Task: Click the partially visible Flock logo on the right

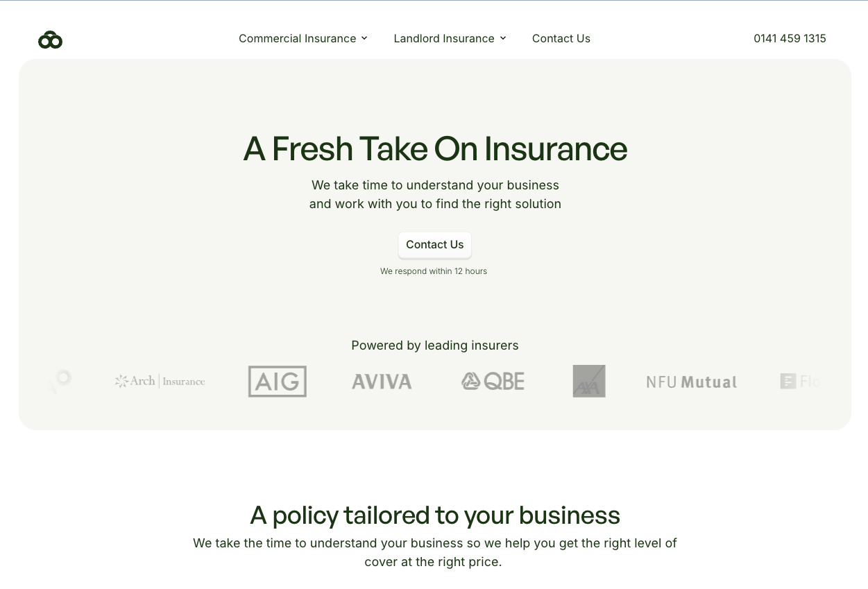Action: click(801, 381)
